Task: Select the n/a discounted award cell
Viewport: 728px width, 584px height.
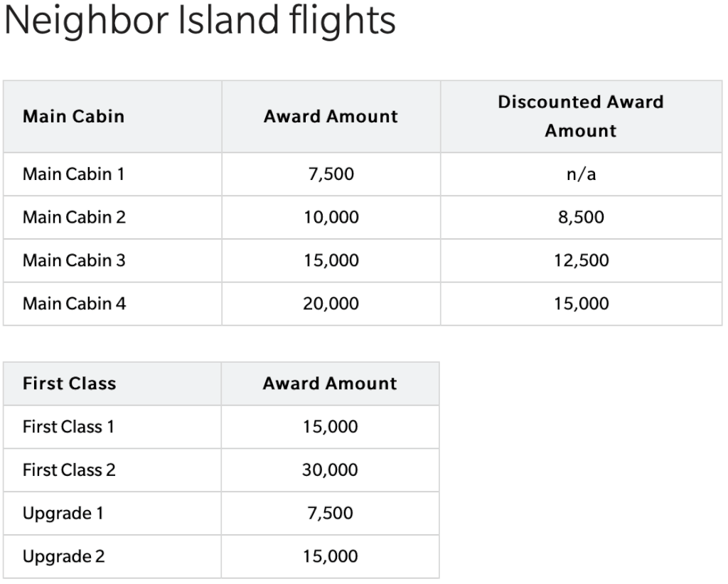Action: pyautogui.click(x=581, y=174)
